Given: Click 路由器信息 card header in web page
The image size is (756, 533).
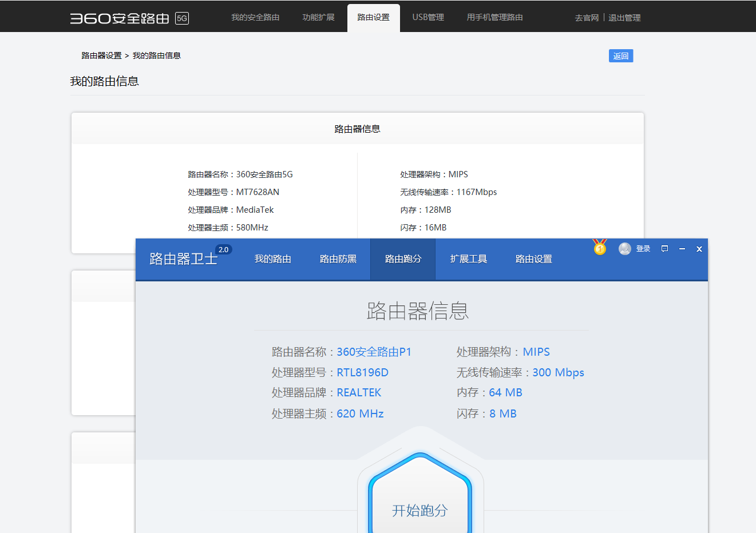Looking at the screenshot, I should [358, 129].
